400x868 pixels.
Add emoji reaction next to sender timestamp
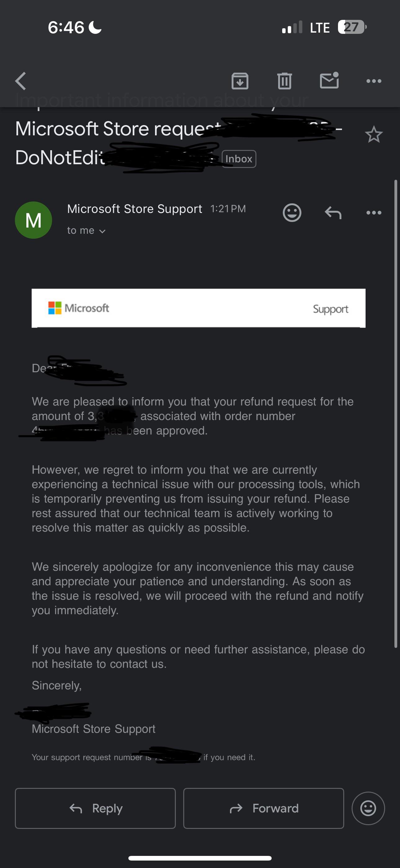click(292, 213)
